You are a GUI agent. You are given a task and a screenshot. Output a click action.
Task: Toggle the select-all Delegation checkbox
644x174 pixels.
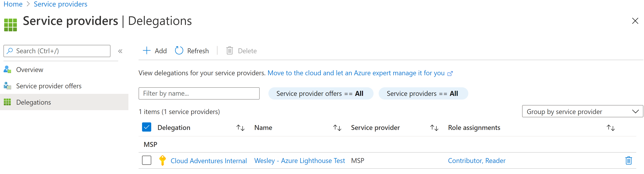click(147, 127)
